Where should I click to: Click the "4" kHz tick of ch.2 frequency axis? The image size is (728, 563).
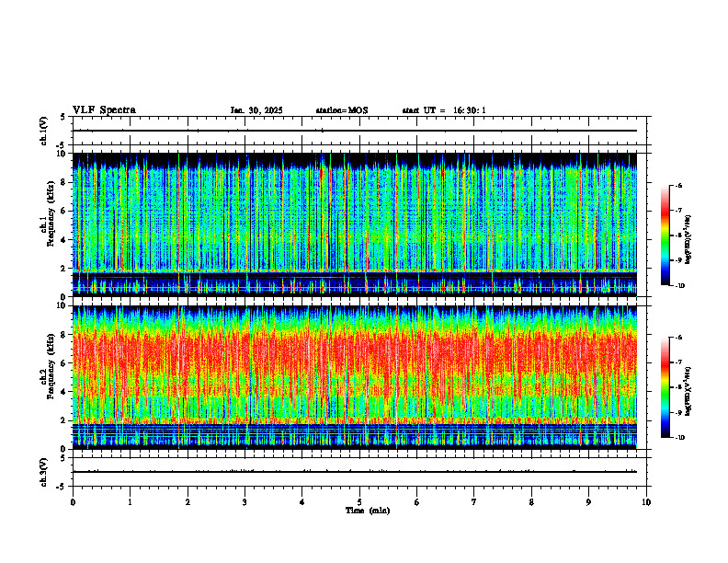(64, 392)
